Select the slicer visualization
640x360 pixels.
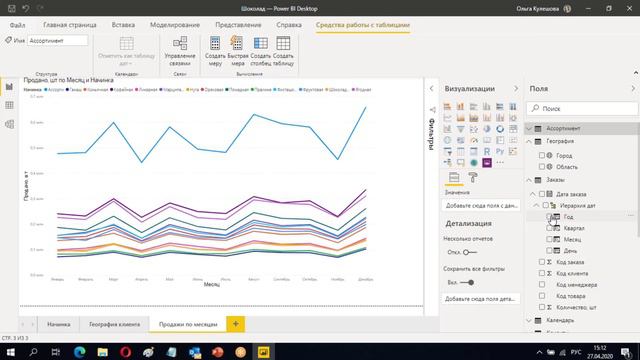click(x=447, y=151)
